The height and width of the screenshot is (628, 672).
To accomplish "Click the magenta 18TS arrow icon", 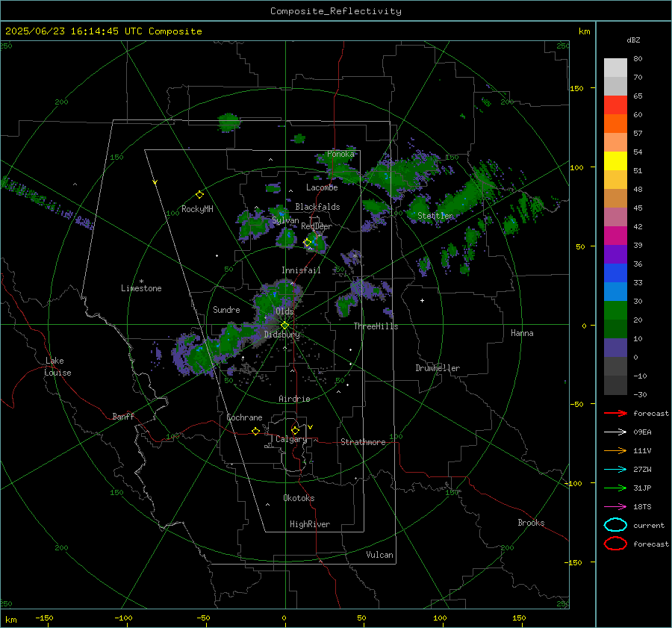I will click(615, 507).
